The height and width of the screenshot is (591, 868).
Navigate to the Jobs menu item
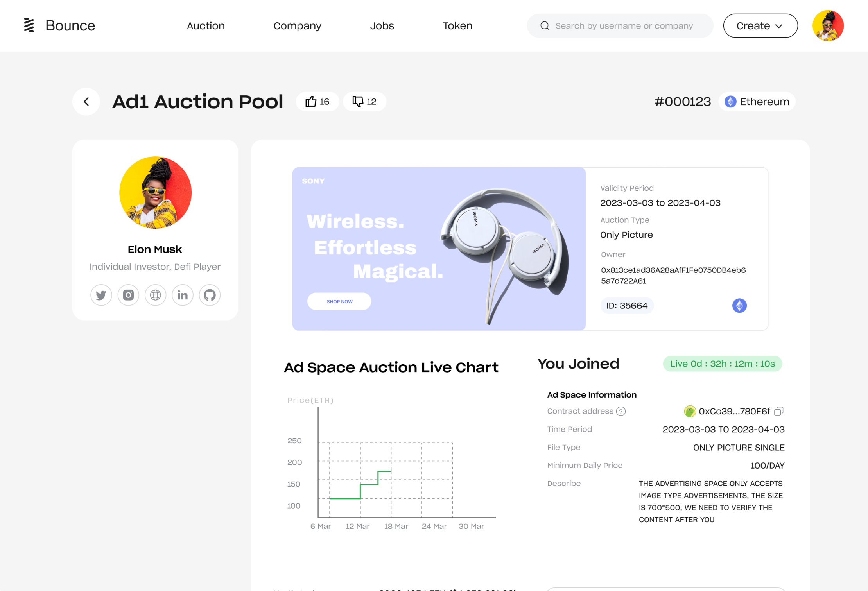tap(382, 26)
